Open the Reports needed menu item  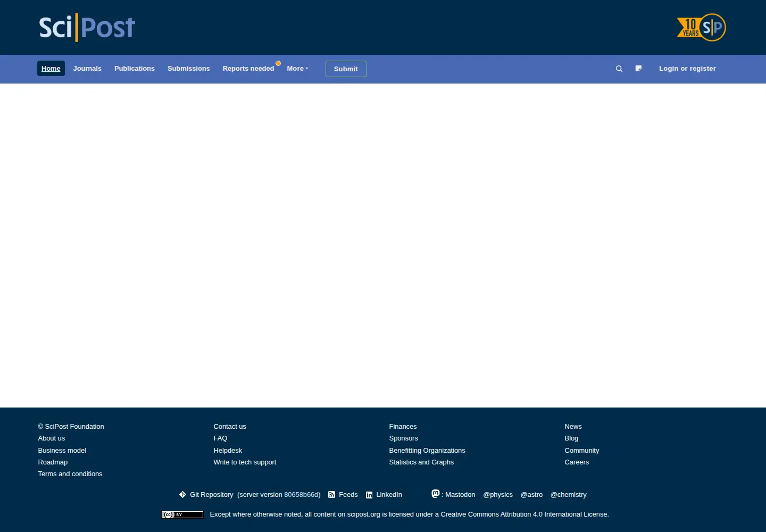tap(248, 69)
